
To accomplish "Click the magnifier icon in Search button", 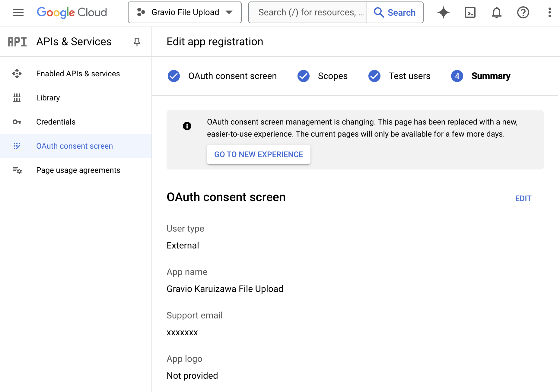I will (x=379, y=12).
